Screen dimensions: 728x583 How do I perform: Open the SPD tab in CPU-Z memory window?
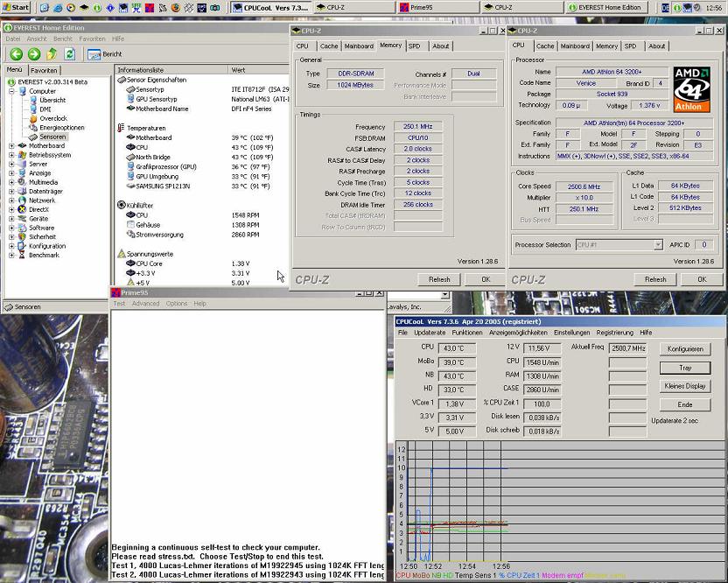[414, 46]
